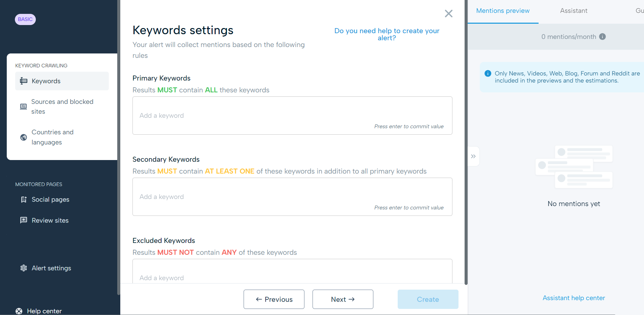Image resolution: width=644 pixels, height=315 pixels.
Task: Click the Keywords flag icon in sidebar
Action: (x=24, y=81)
